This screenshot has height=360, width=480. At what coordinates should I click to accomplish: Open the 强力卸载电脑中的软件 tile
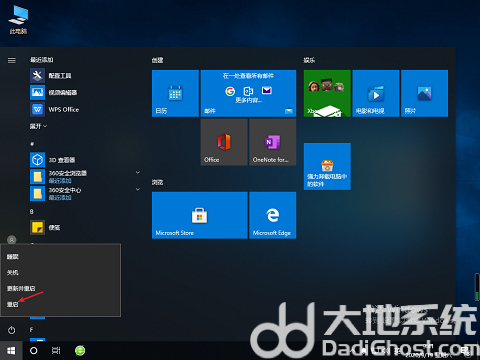327,166
